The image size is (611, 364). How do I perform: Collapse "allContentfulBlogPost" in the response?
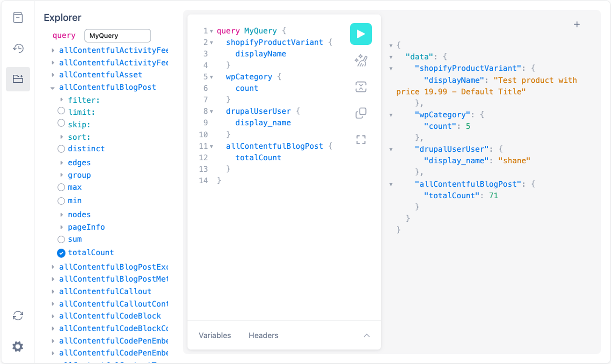(391, 184)
